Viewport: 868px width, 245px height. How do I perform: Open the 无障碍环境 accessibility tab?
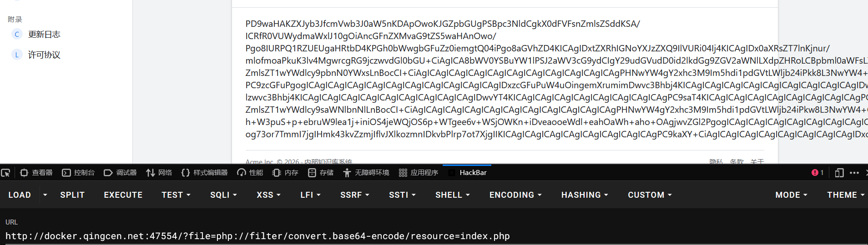[x=366, y=173]
